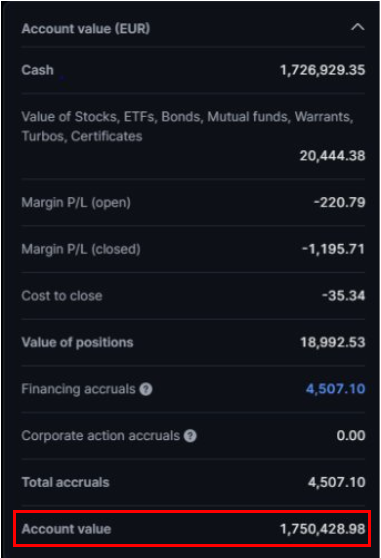The height and width of the screenshot is (558, 381).
Task: Select the Total accruals row label
Action: (x=65, y=482)
